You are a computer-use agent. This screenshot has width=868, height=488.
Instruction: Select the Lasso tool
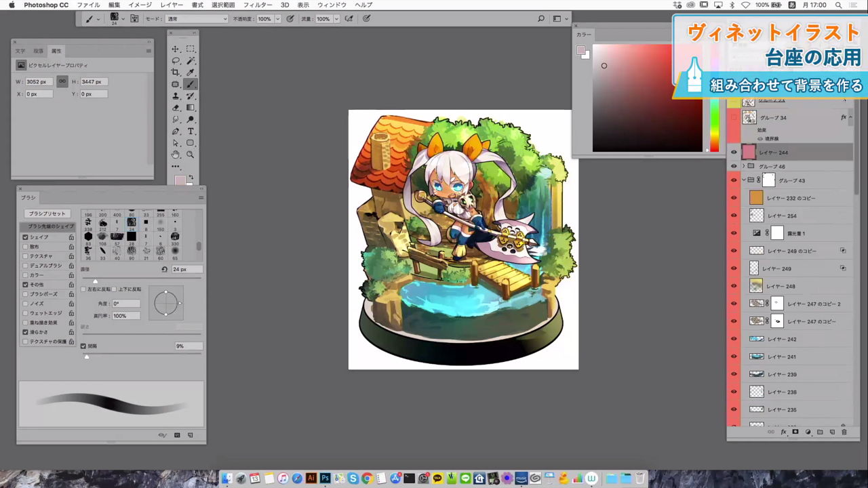176,60
